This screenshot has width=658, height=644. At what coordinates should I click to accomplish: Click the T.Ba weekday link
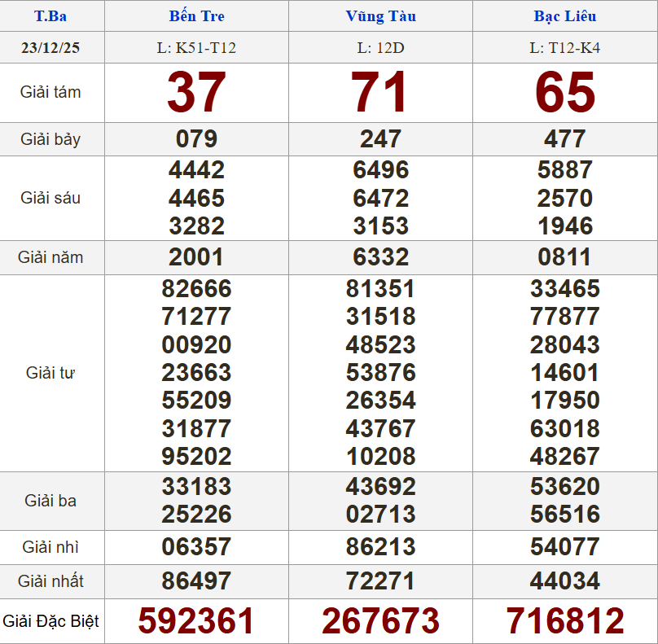(x=50, y=16)
